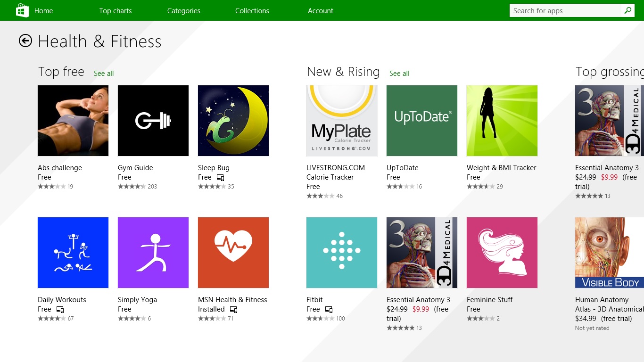Screen dimensions: 644x362
Task: Open the Sleep Bug moon tile
Action: click(233, 121)
